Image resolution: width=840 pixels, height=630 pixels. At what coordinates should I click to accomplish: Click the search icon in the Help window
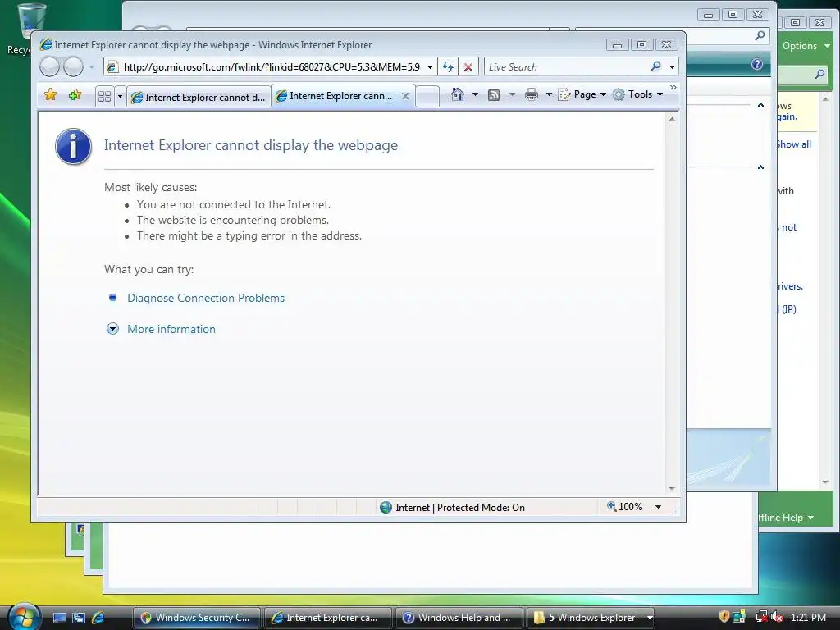(819, 75)
